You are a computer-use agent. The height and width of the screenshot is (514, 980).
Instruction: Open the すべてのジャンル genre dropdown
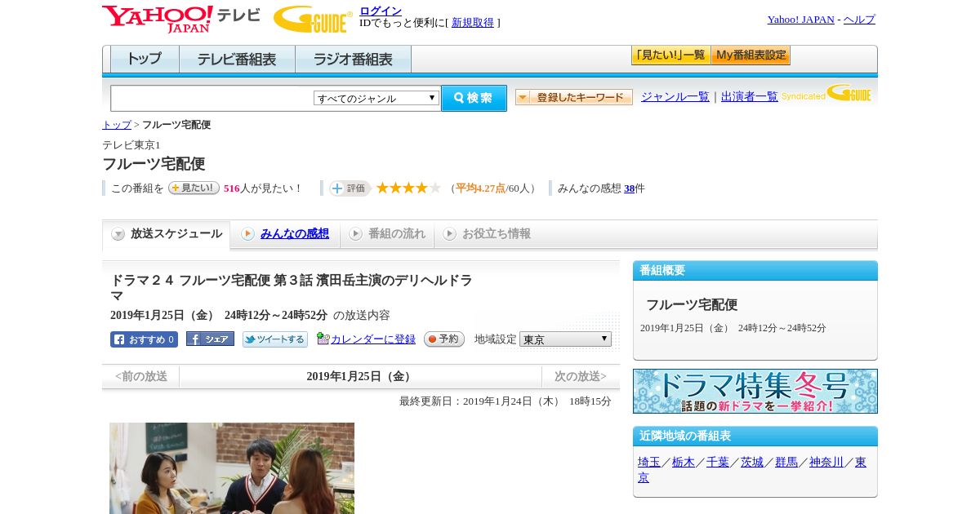(x=376, y=98)
